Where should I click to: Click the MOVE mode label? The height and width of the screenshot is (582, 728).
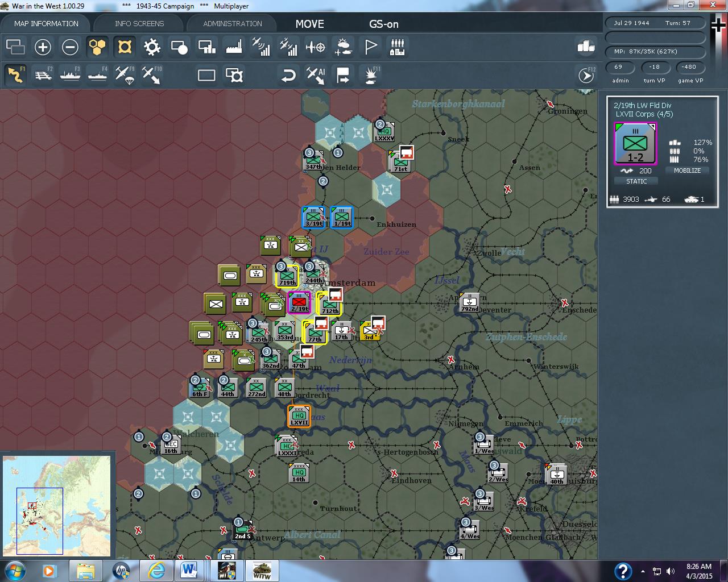(309, 24)
